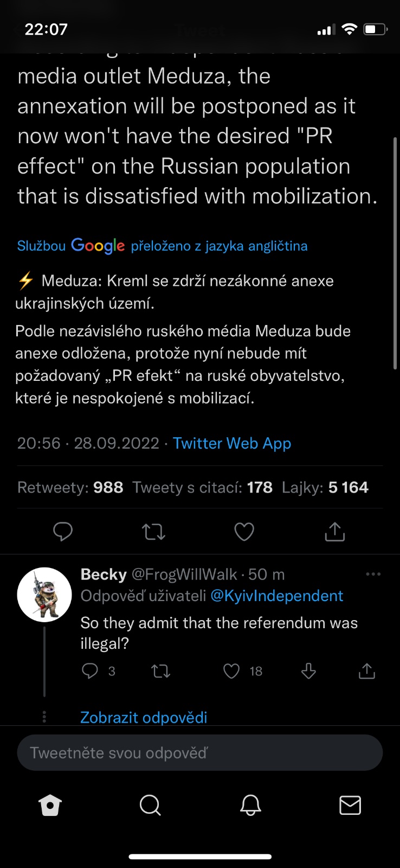Viewport: 400px width, 868px height.
Task: Expand replies with Zobrazit odpovědi
Action: [x=144, y=717]
